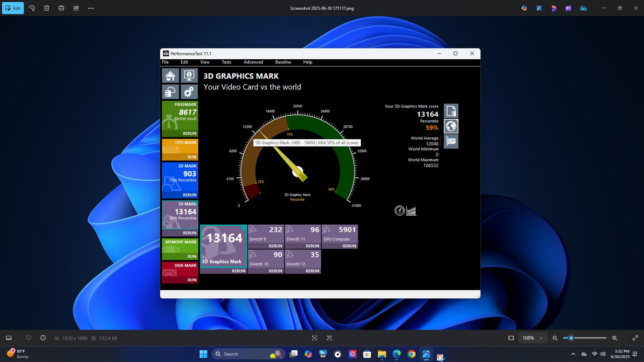644x362 pixels.
Task: Click the cloud baseline management icon
Action: (x=170, y=92)
